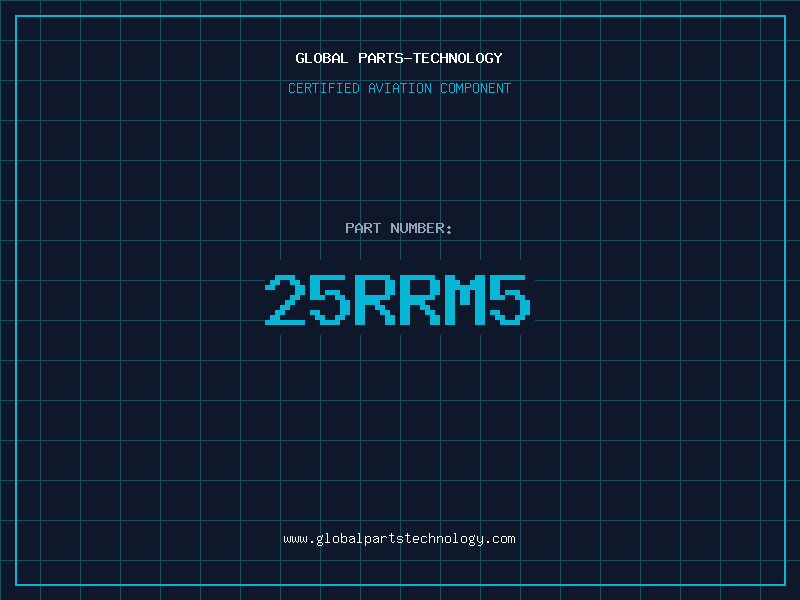Click the PART NUMBER: label
The width and height of the screenshot is (800, 600).
coord(398,228)
